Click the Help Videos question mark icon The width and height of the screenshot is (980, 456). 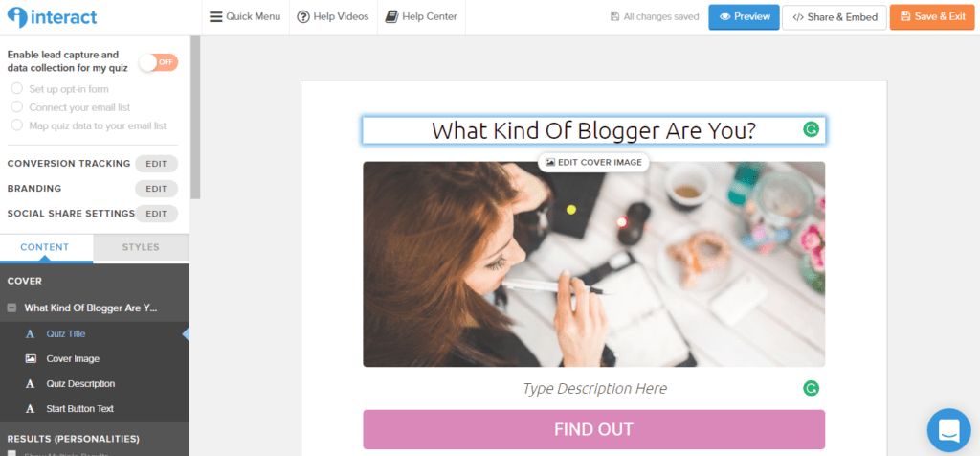click(303, 17)
